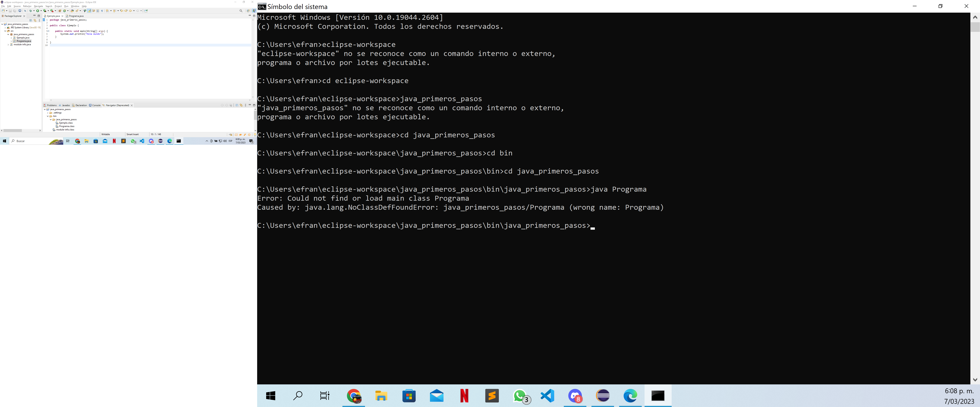Open dropdown arrow beside Back navigation arrow

click(x=134, y=11)
